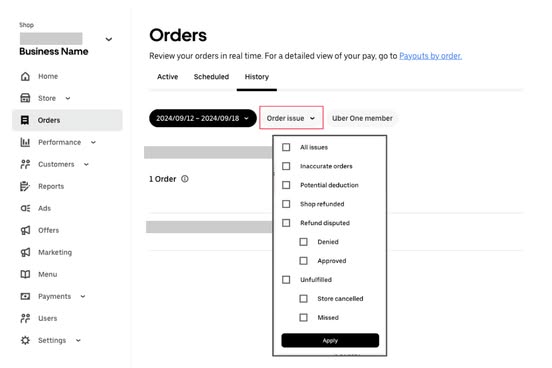Collapse the Order issue dropdown
This screenshot has height=368, width=552.
click(291, 118)
